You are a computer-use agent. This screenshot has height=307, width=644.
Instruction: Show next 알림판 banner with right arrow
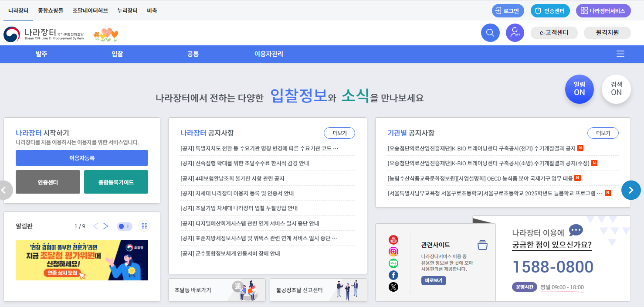[x=105, y=226]
